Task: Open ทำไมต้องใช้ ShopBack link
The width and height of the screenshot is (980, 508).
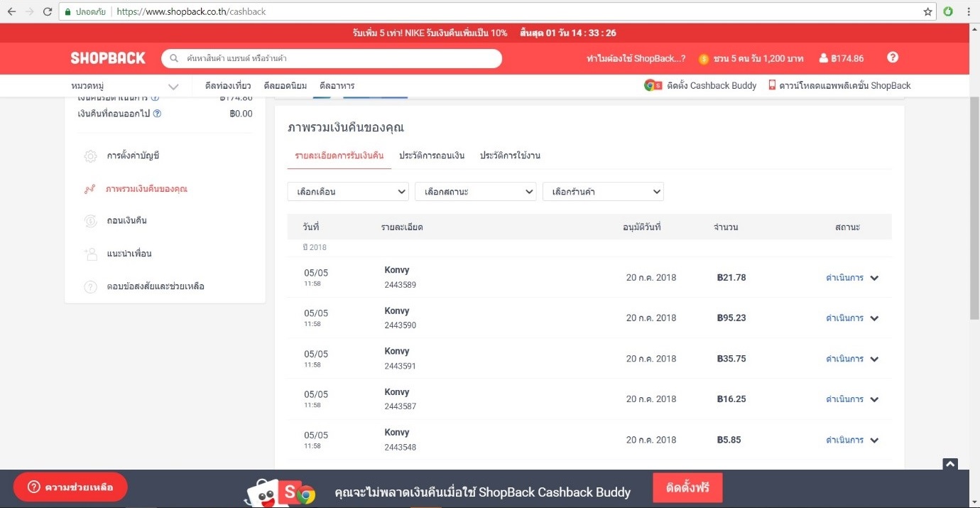Action: (x=636, y=58)
